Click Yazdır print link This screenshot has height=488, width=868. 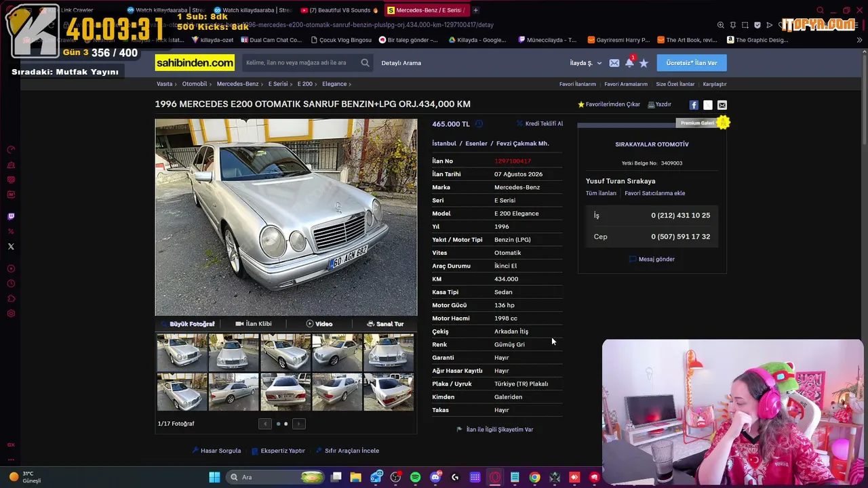click(x=660, y=104)
